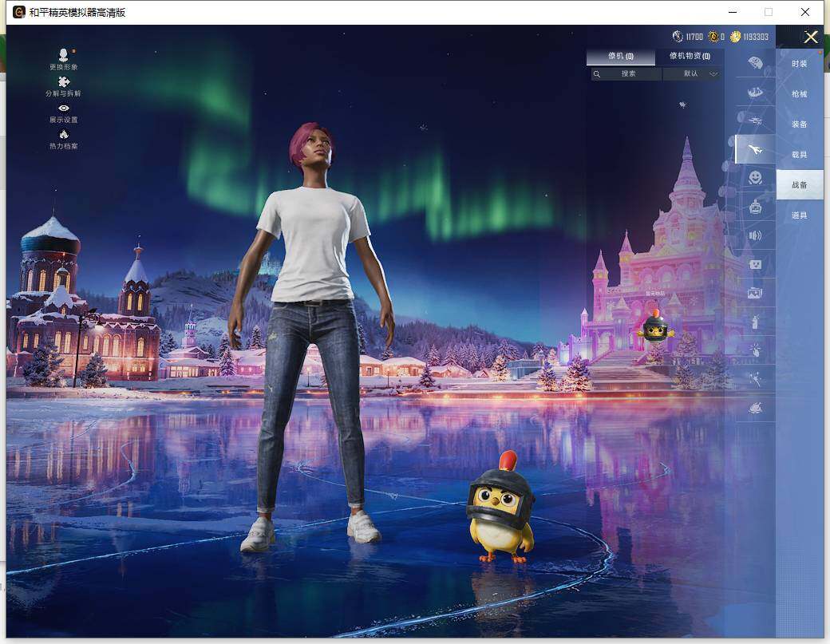Select the airplane wingman icon
The image size is (830, 644).
point(755,150)
